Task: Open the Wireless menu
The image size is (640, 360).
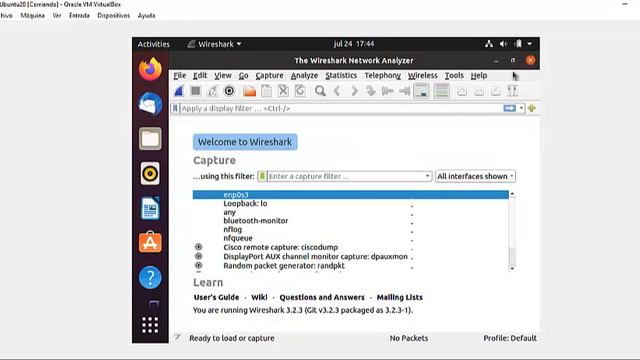Action: 422,76
